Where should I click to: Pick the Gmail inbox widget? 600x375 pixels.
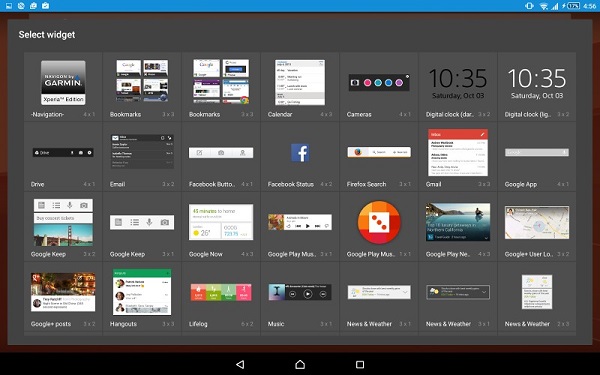pyautogui.click(x=458, y=153)
